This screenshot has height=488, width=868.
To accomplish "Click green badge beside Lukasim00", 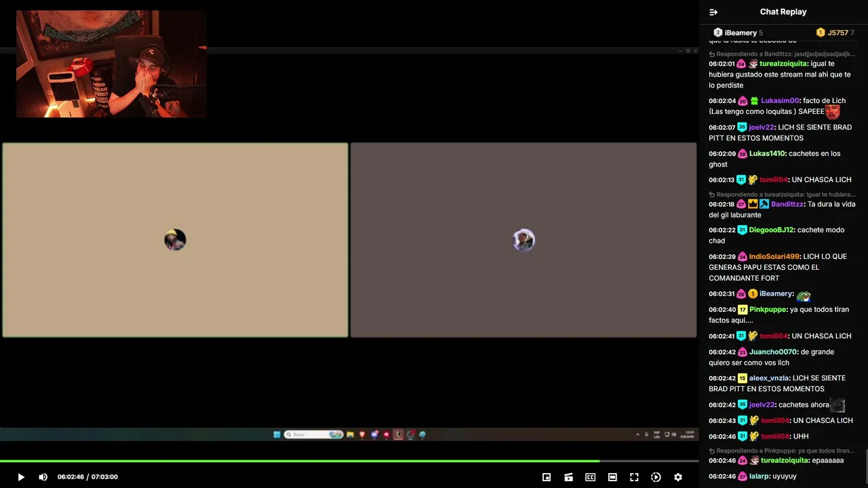I will coord(754,101).
